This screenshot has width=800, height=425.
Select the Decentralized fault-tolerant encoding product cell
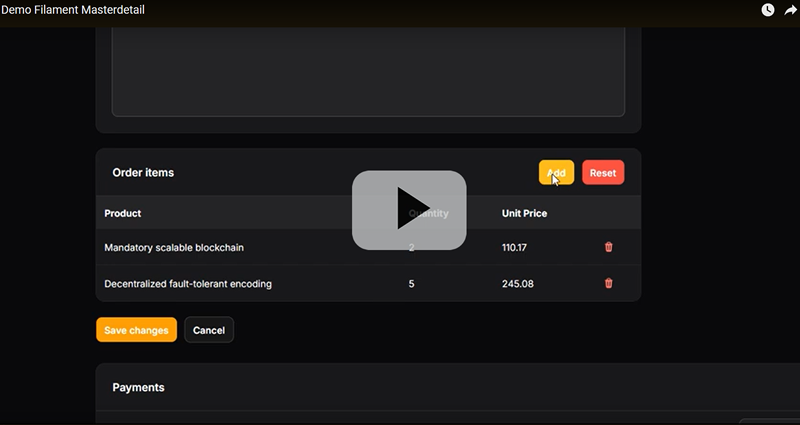click(x=188, y=284)
